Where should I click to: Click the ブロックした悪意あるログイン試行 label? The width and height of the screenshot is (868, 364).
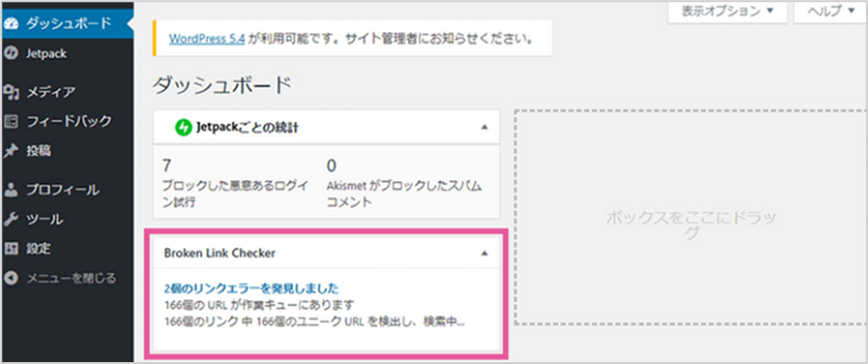click(x=236, y=194)
